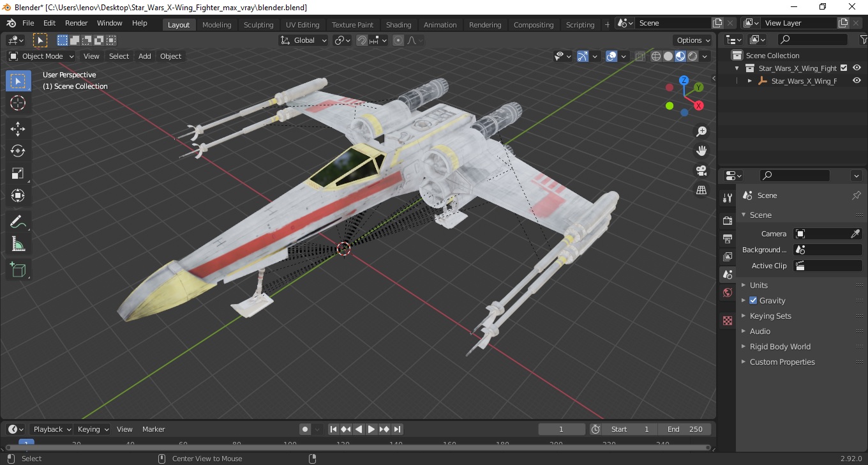
Task: Select the Move tool
Action: (x=18, y=129)
